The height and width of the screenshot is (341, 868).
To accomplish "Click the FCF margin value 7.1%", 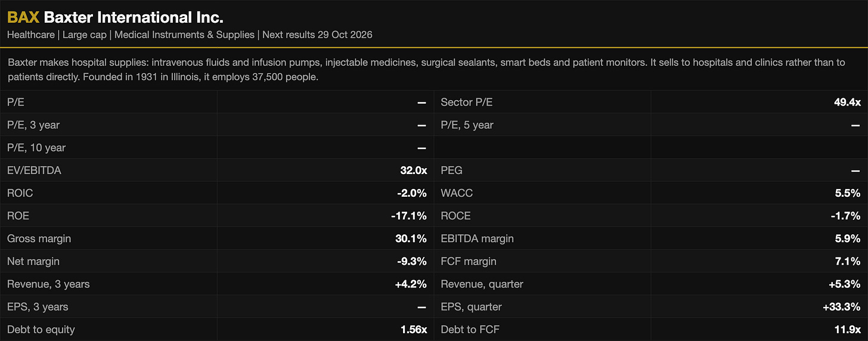I will coord(848,261).
